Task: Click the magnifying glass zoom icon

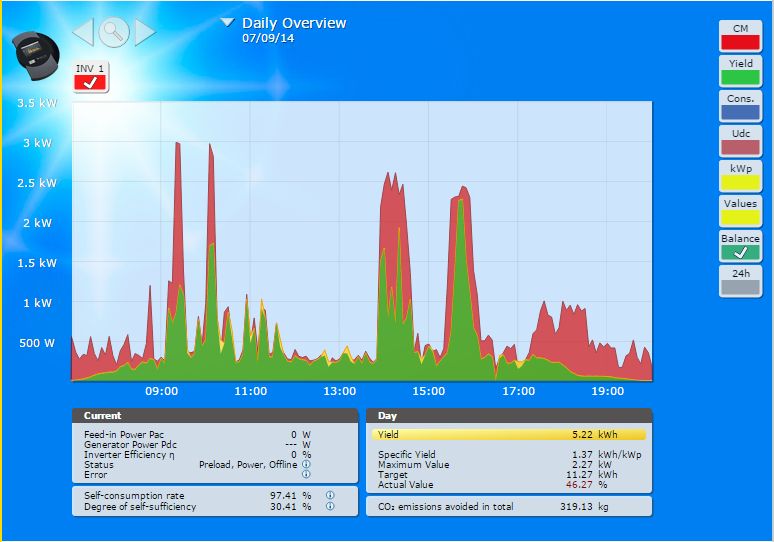Action: [x=114, y=32]
